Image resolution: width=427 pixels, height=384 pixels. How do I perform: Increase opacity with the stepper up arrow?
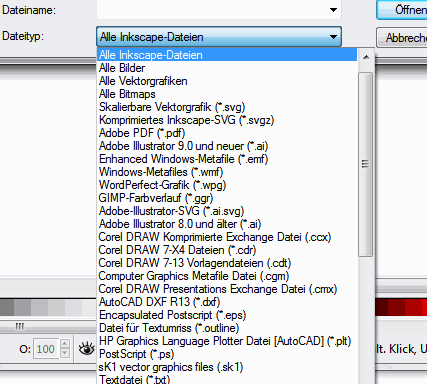(65, 344)
